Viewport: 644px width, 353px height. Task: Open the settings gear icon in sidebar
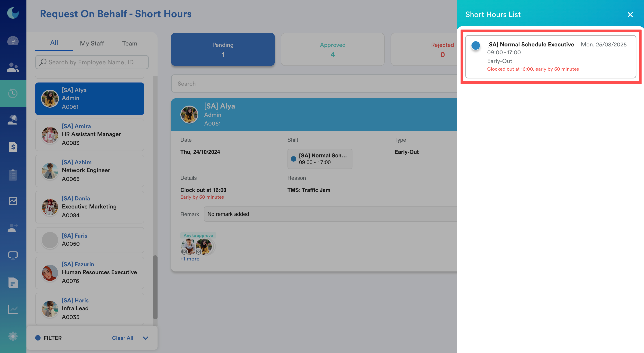point(13,336)
